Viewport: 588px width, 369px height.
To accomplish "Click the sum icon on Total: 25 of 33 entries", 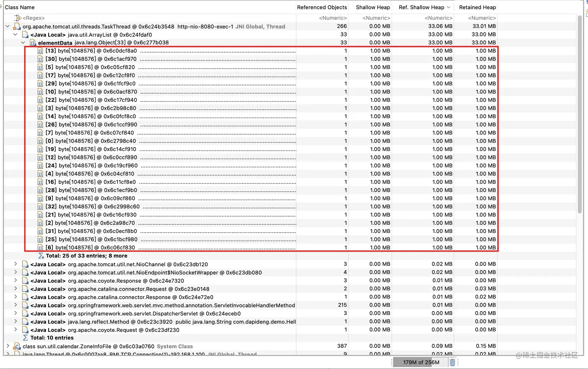I will [41, 256].
